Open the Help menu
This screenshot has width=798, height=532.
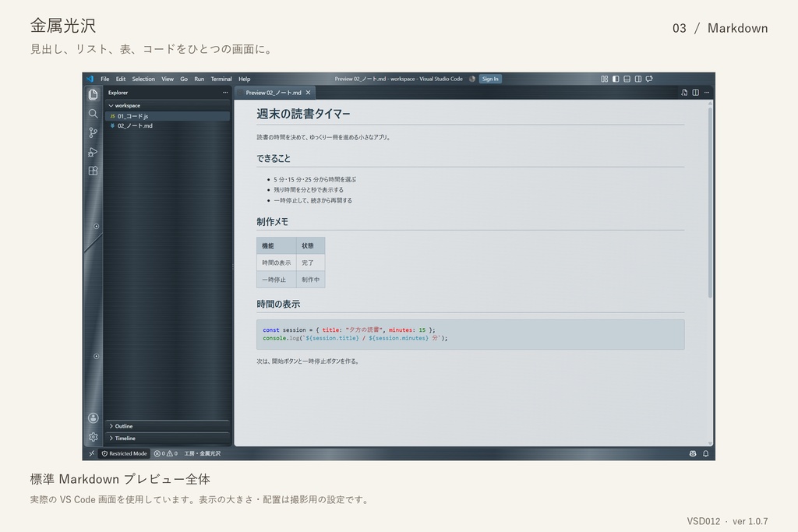point(244,79)
